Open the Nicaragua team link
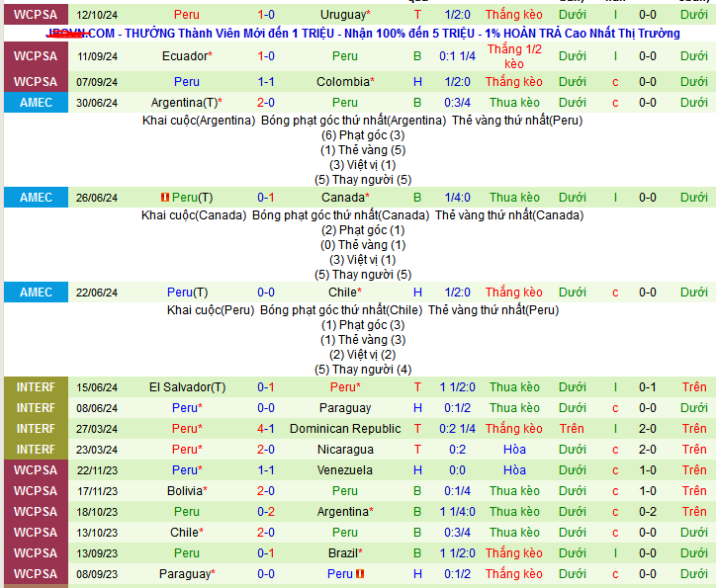 click(345, 450)
